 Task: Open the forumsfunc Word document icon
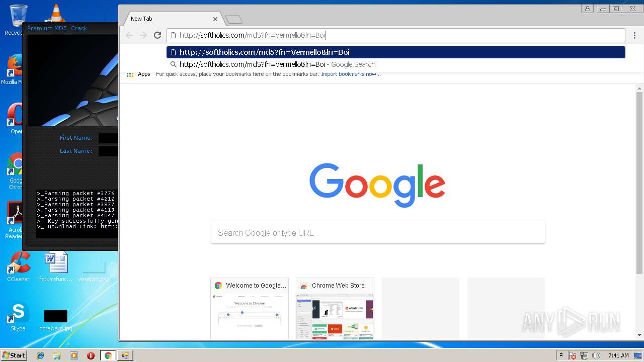pos(56,266)
